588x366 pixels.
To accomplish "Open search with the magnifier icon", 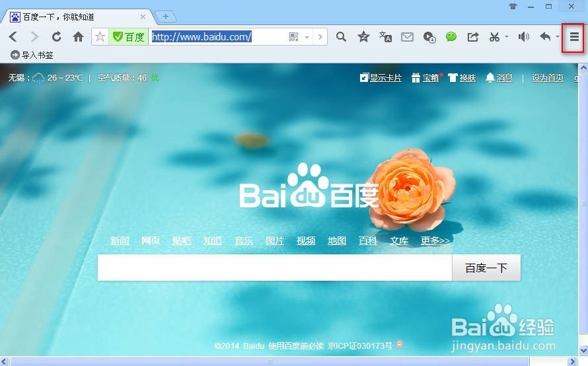I will (x=341, y=36).
